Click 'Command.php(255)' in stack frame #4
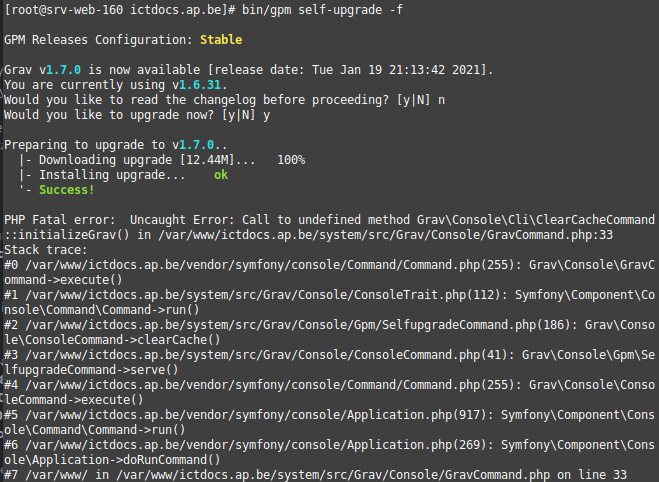 point(459,385)
